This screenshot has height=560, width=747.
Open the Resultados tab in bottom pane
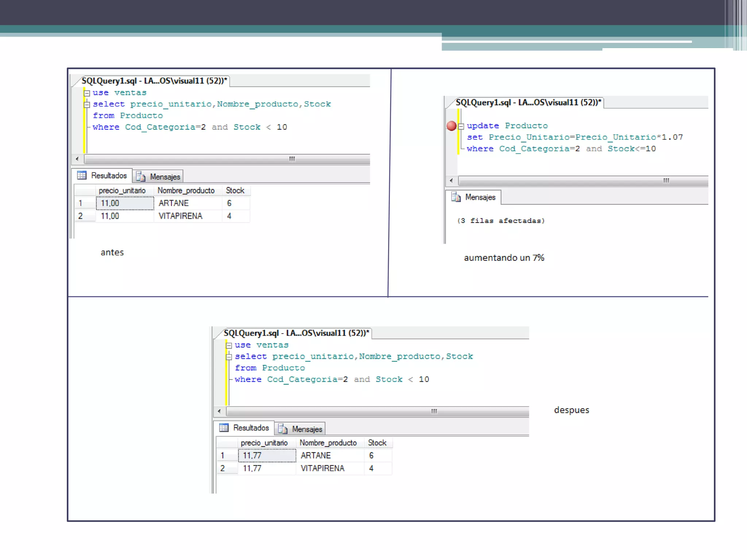[251, 428]
